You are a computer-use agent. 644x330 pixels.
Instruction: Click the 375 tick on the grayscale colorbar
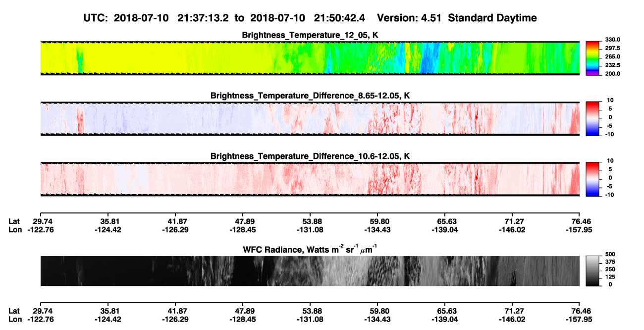(610, 263)
